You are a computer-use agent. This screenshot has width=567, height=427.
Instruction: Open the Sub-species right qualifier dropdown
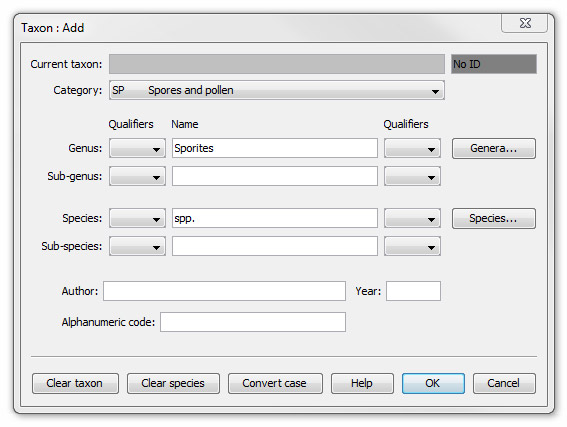412,247
